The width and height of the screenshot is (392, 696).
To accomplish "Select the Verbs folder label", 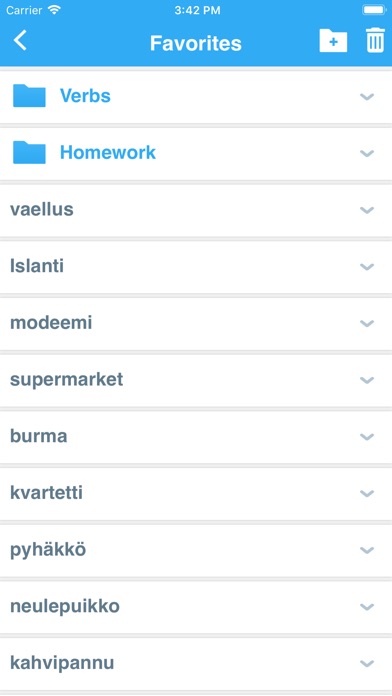I will 85,95.
